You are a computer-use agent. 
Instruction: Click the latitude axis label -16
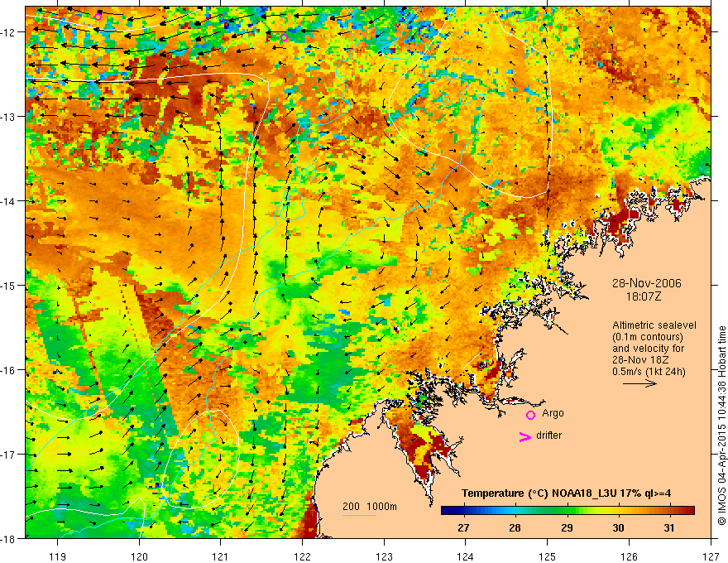(x=9, y=370)
